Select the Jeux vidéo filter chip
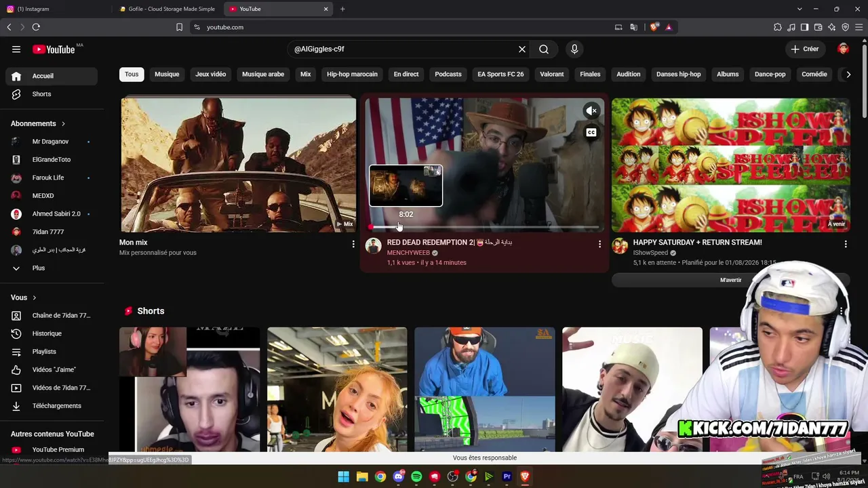This screenshot has width=868, height=488. click(x=211, y=74)
